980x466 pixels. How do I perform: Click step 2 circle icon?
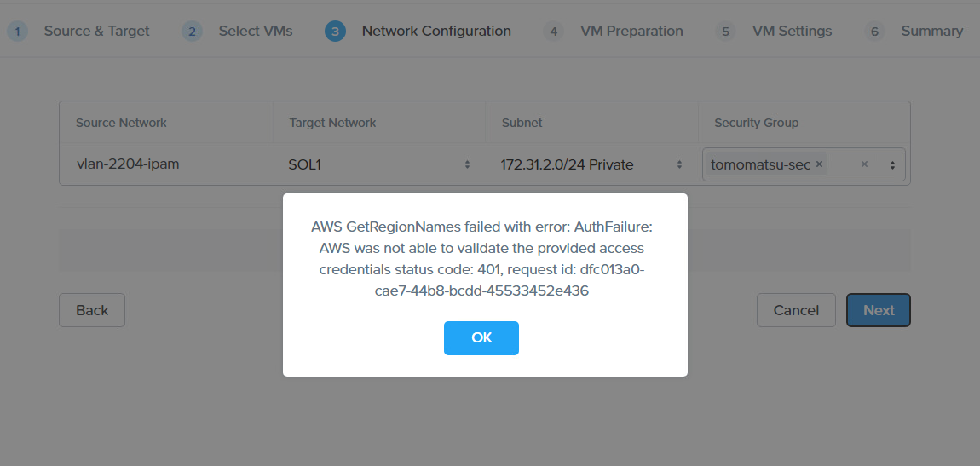pos(193,32)
